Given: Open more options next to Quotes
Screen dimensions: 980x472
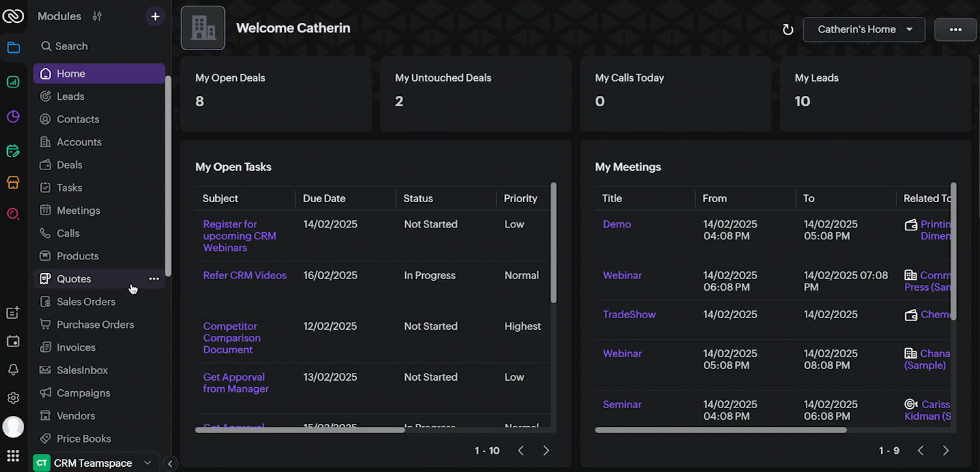Looking at the screenshot, I should [154, 279].
